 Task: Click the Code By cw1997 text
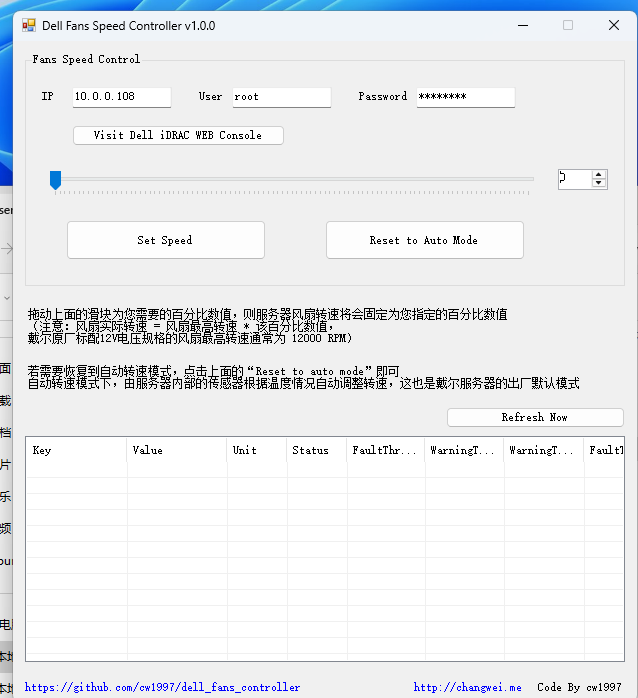point(579,687)
